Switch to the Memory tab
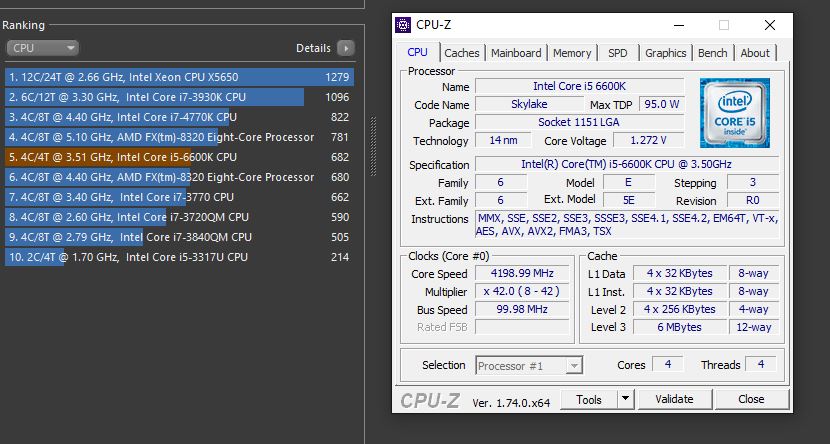This screenshot has width=830, height=444. tap(572, 53)
